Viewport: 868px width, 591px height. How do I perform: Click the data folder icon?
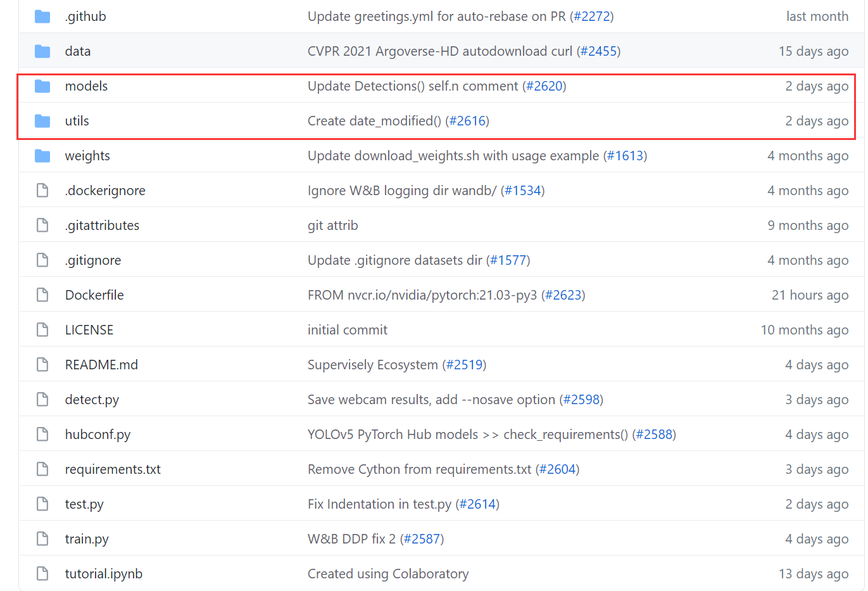[x=42, y=51]
